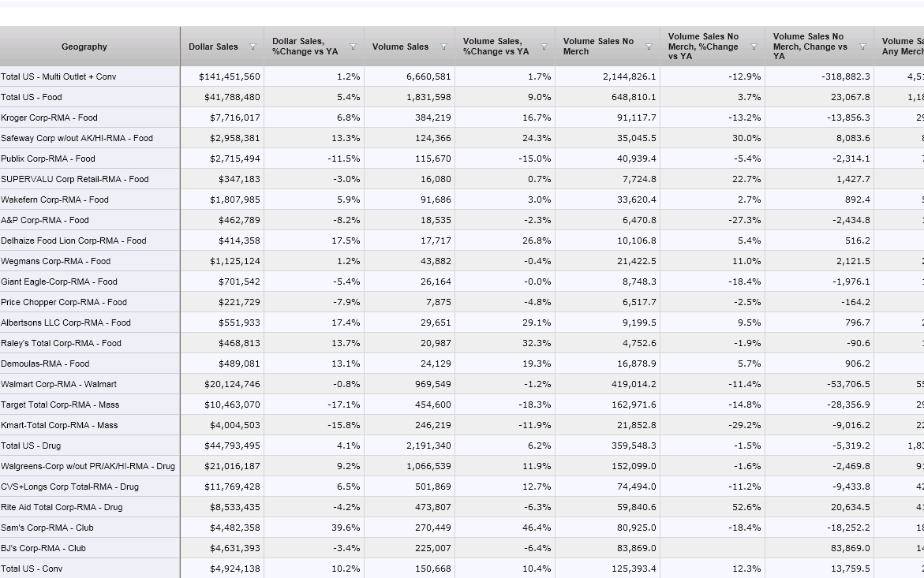Click the Dollar Sales column header text
The image size is (924, 578).
click(213, 47)
